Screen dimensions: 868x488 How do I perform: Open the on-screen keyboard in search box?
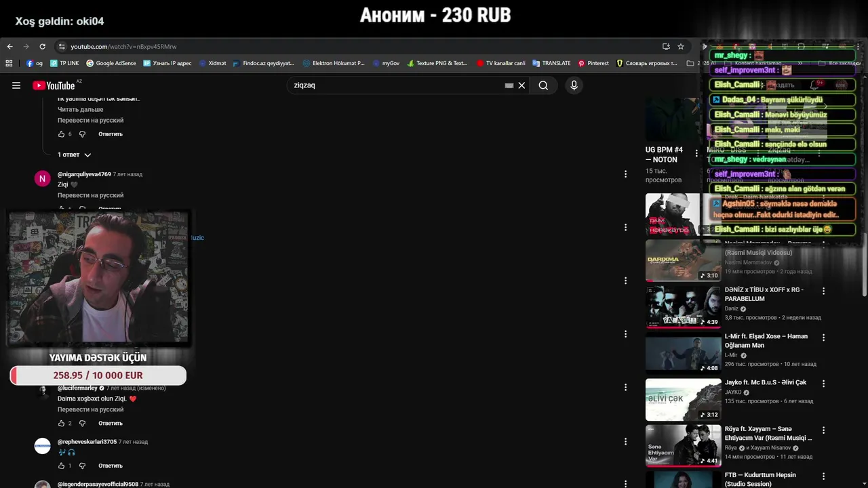[509, 85]
